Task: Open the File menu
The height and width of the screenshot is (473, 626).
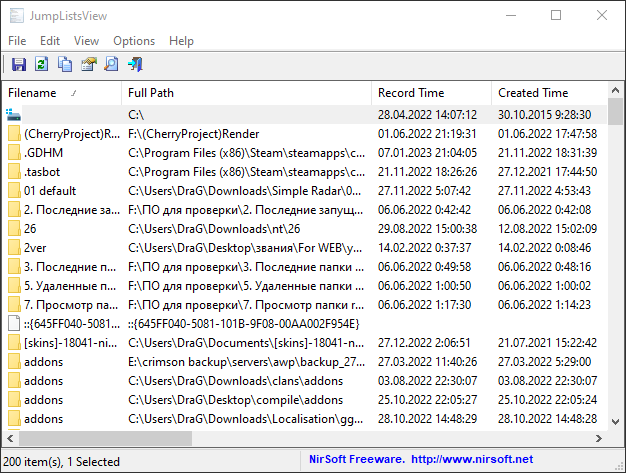Action: [x=17, y=41]
